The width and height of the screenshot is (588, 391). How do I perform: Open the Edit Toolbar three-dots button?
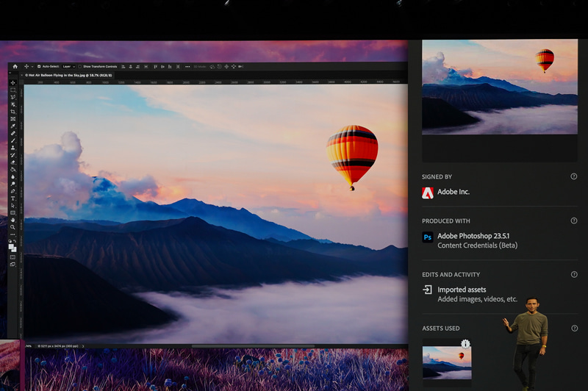pyautogui.click(x=12, y=234)
